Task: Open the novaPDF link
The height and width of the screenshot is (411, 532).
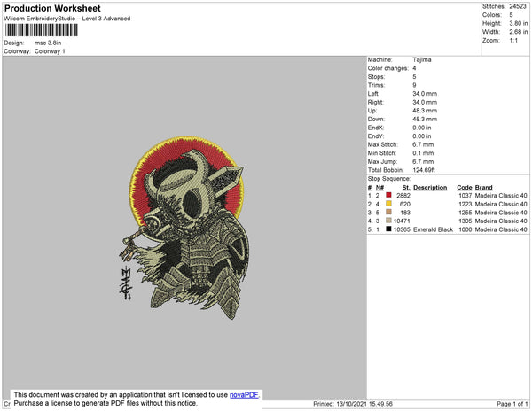Action: point(244,395)
